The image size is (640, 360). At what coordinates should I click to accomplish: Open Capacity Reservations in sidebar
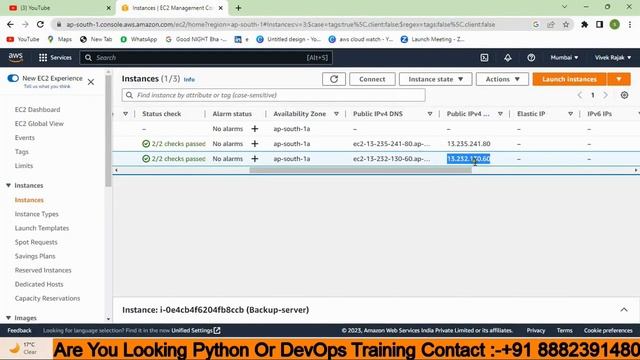click(x=47, y=298)
